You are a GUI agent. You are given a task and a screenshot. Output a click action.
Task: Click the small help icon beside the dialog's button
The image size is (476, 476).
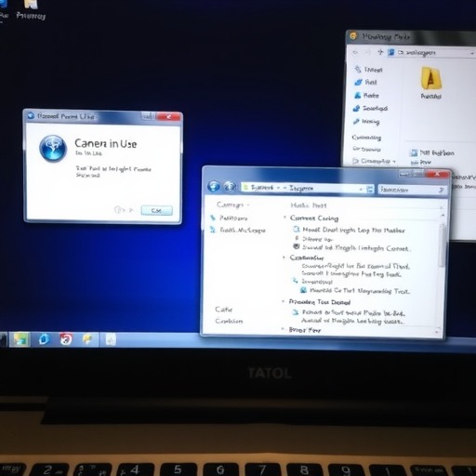[x=118, y=210]
